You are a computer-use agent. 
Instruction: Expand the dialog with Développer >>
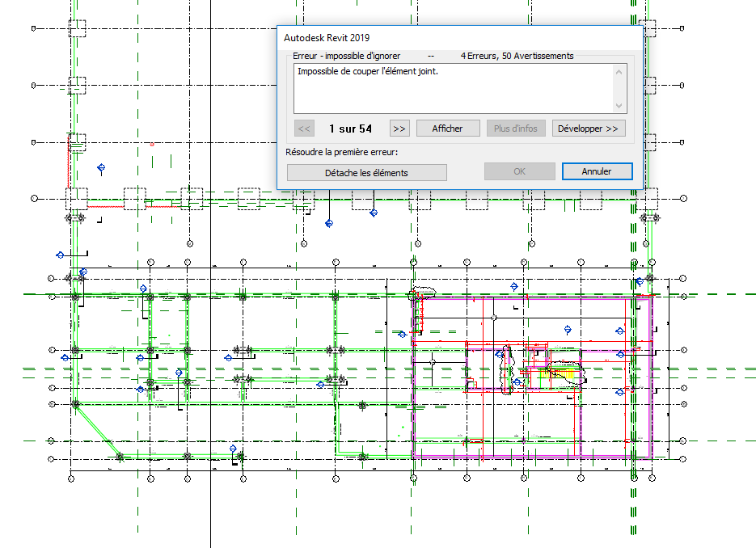(x=589, y=129)
